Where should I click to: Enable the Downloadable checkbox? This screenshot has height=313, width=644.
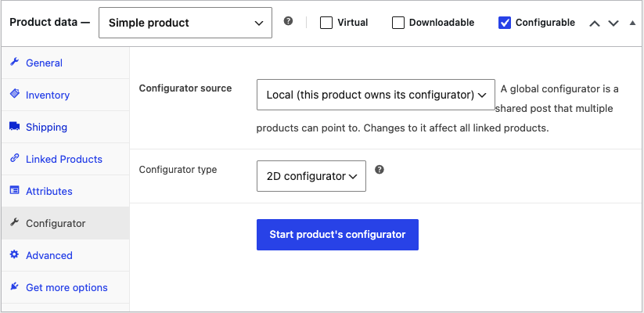pyautogui.click(x=398, y=23)
